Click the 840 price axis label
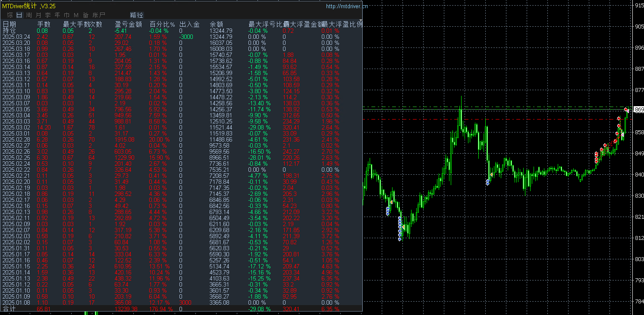Viewport: 644px width, 315px height. [638, 175]
